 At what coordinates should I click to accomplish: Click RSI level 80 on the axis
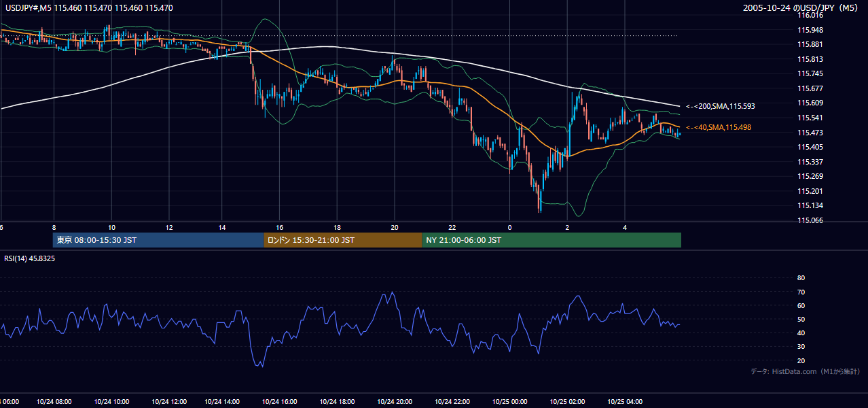coord(801,278)
